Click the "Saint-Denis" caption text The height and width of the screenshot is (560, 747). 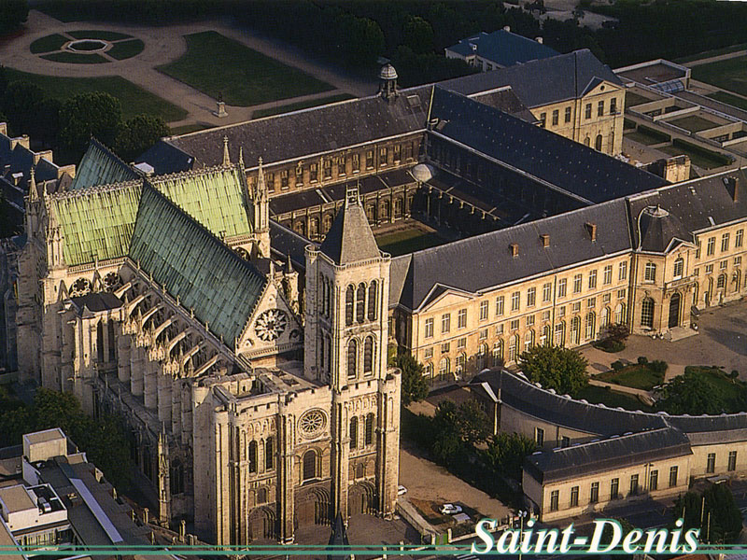tap(586, 536)
